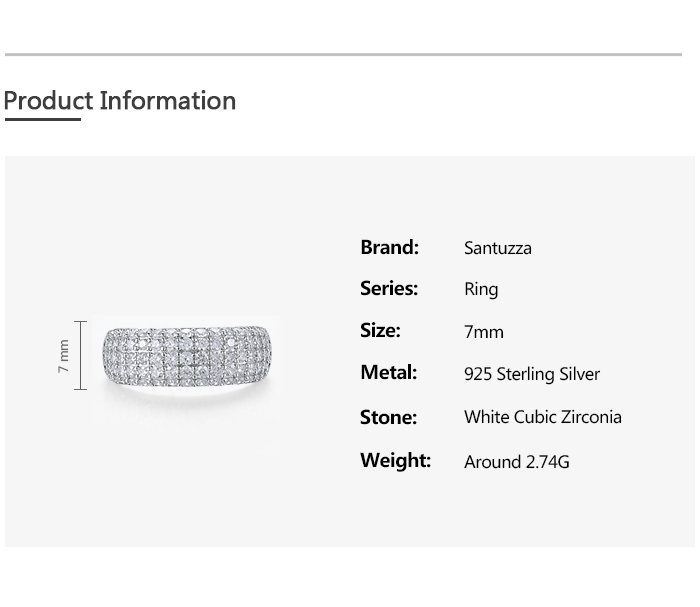Click the ring product image
This screenshot has height=607, width=700.
coord(188,357)
